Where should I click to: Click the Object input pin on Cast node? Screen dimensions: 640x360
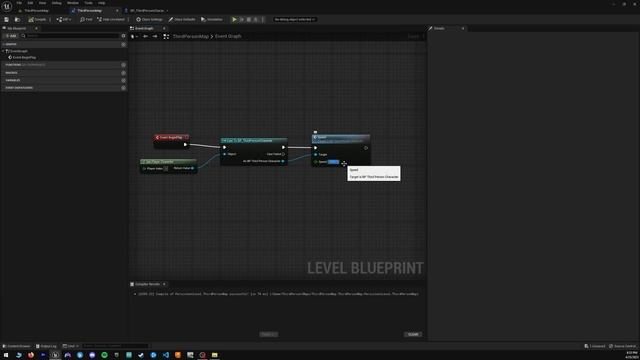[x=225, y=154]
